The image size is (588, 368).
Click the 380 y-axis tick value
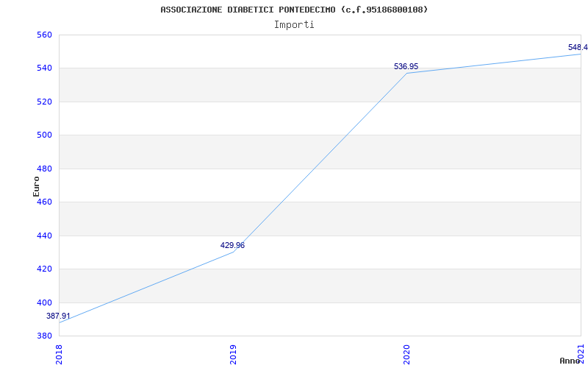click(x=44, y=336)
